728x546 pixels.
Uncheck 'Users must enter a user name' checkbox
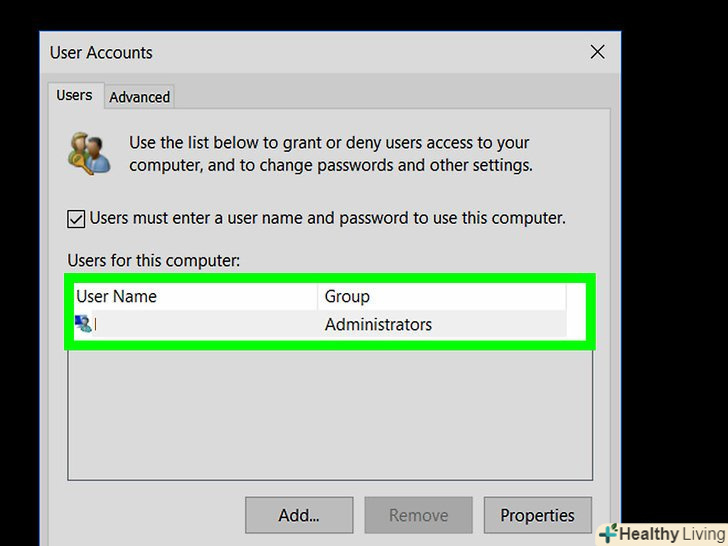tap(76, 218)
